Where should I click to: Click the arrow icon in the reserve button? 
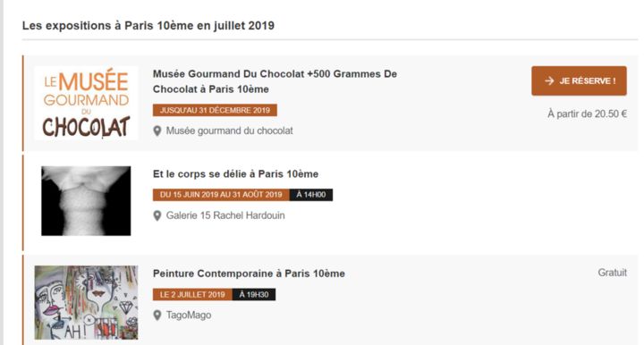pos(549,80)
